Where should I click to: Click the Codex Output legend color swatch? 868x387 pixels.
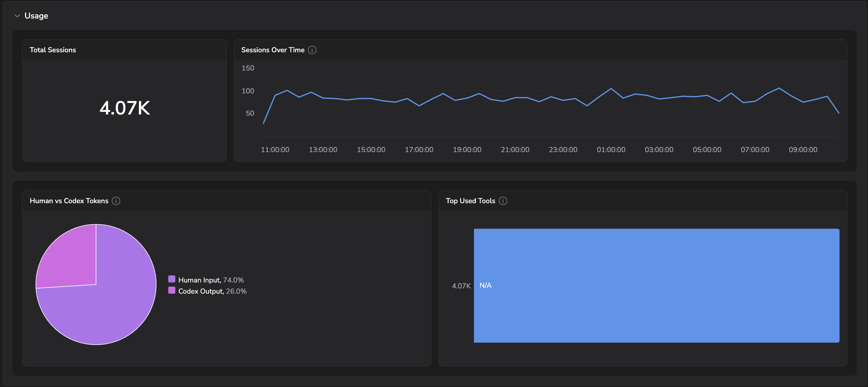[x=171, y=290]
